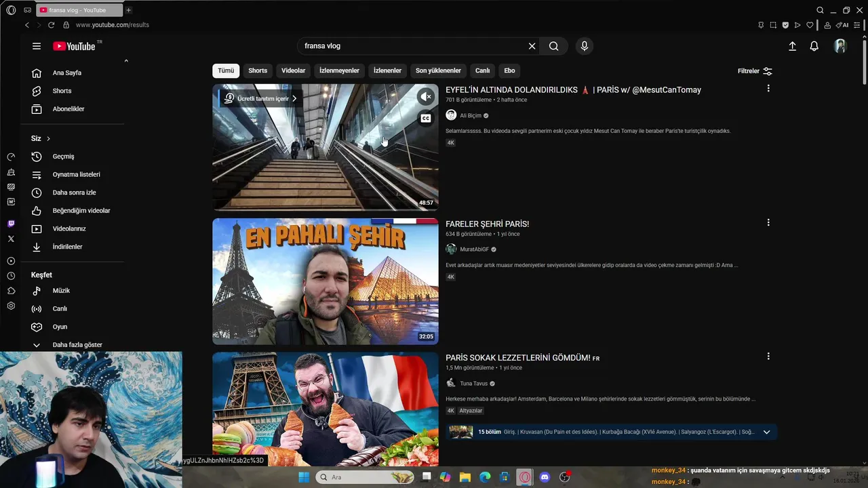
Task: Open Opera sidebar settings gear
Action: pos(11,306)
